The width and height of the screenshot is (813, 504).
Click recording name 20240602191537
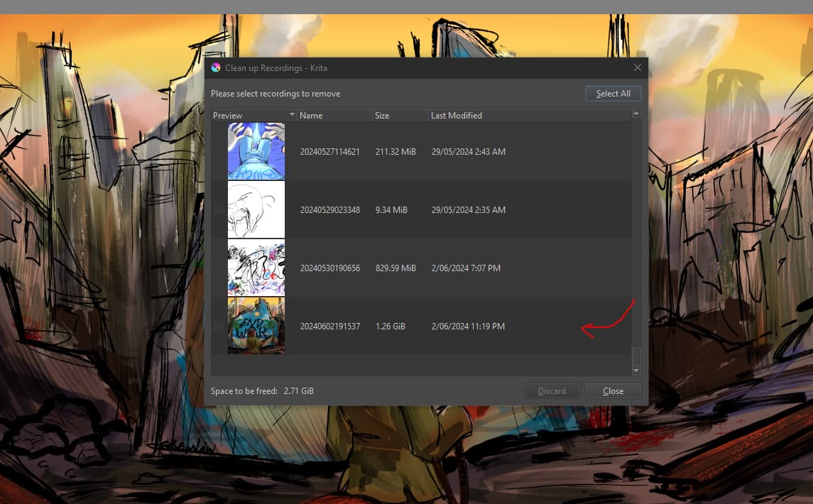click(329, 326)
